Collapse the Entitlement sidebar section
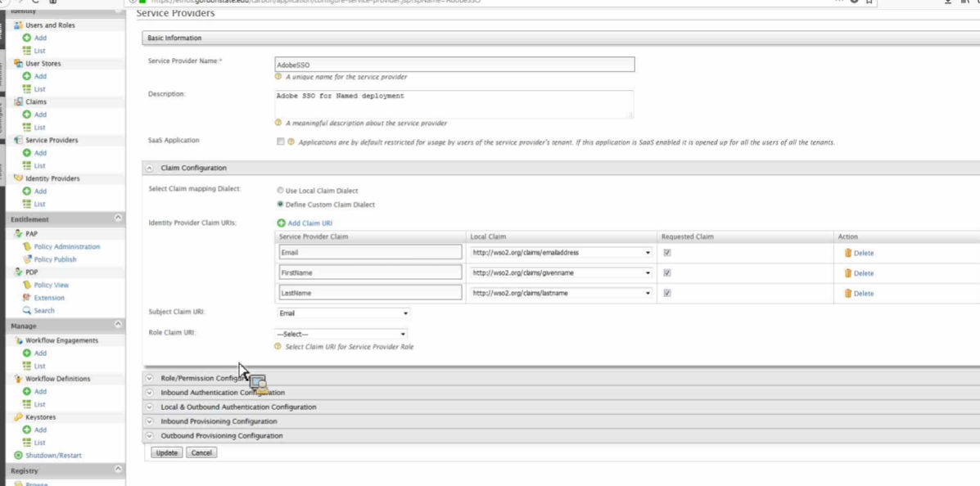Screen dimensions: 980x486 (118, 218)
